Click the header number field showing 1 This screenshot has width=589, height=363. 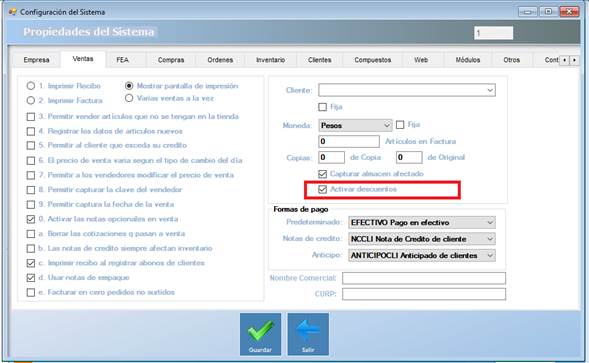point(493,33)
